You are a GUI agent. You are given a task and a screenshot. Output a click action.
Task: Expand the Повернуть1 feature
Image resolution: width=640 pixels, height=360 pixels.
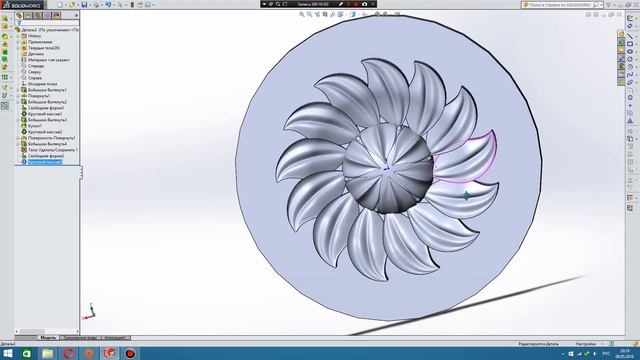click(x=18, y=96)
